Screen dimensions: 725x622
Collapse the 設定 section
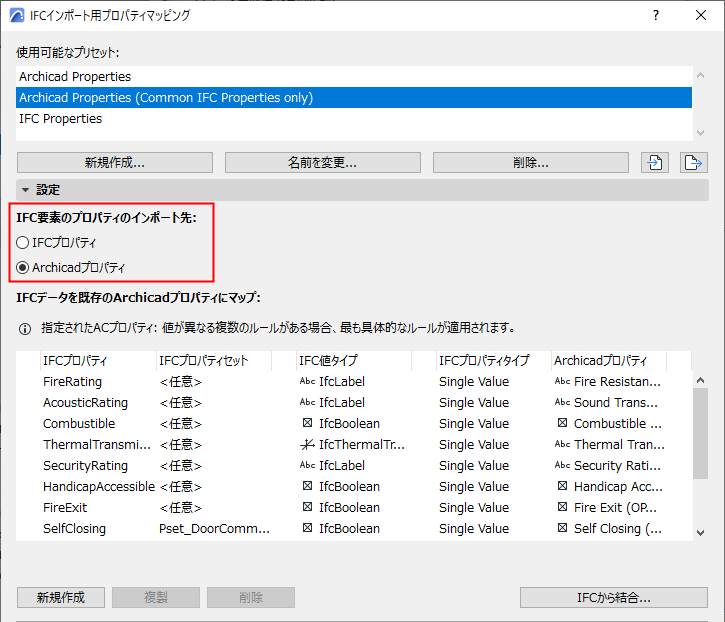(x=25, y=190)
